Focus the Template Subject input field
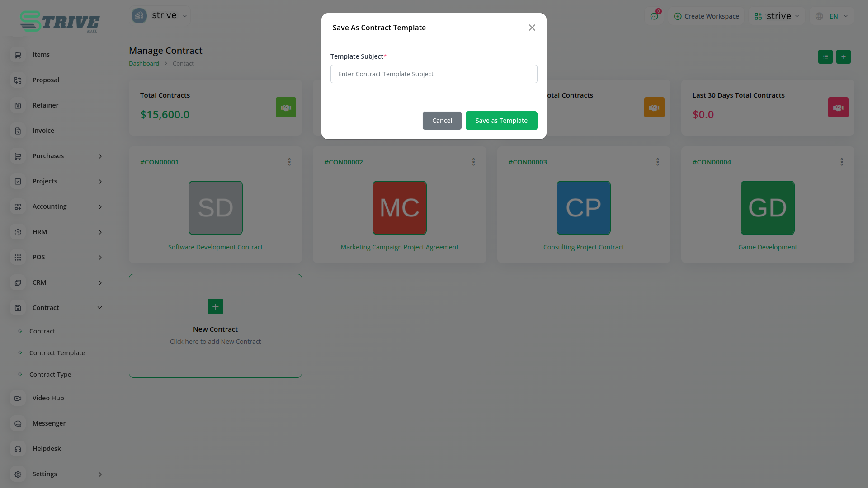 tap(434, 74)
